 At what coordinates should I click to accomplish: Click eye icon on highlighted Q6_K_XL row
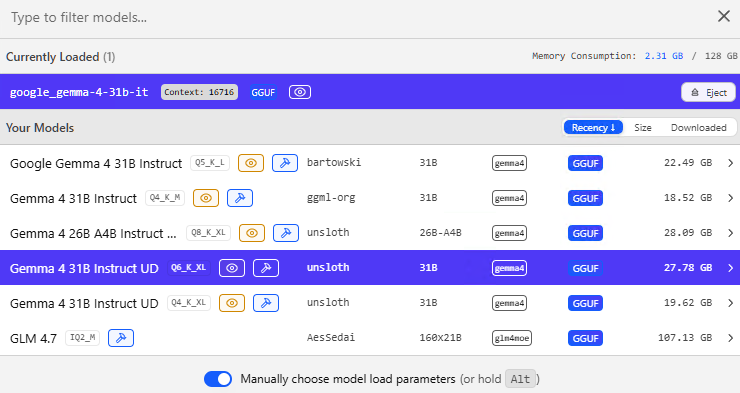point(232,268)
